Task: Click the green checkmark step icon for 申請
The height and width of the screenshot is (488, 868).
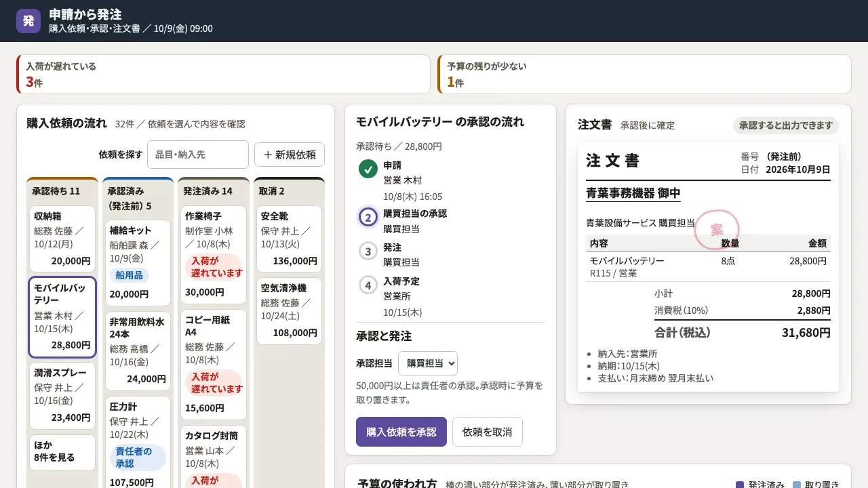Action: tap(368, 169)
